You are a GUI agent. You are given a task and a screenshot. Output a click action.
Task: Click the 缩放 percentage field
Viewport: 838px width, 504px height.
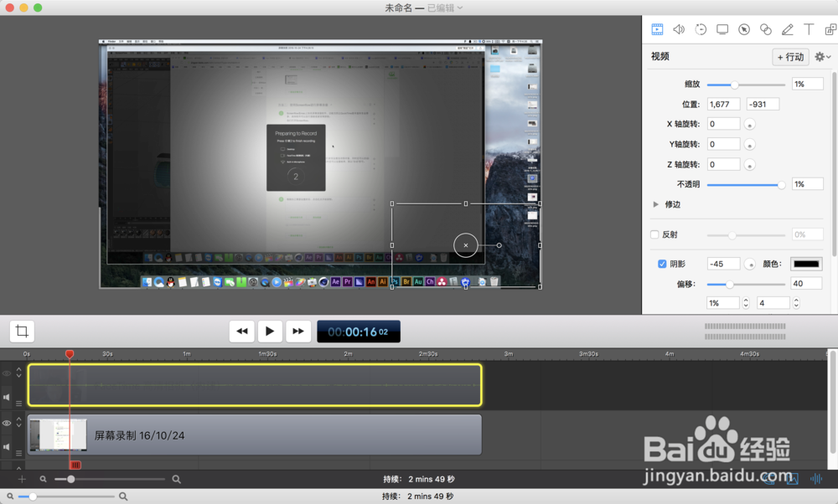pos(807,84)
